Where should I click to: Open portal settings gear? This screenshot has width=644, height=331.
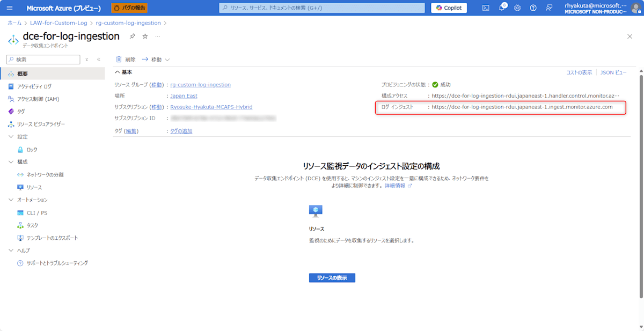tap(517, 8)
